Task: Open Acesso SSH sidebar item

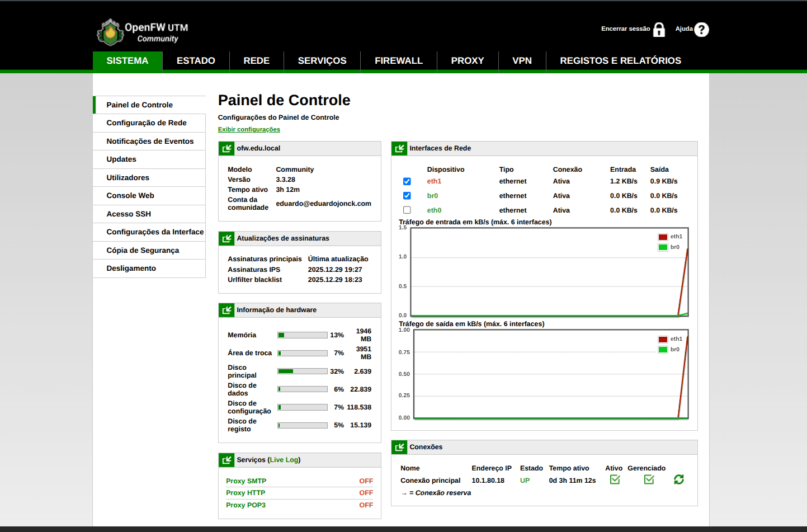Action: 149,214
